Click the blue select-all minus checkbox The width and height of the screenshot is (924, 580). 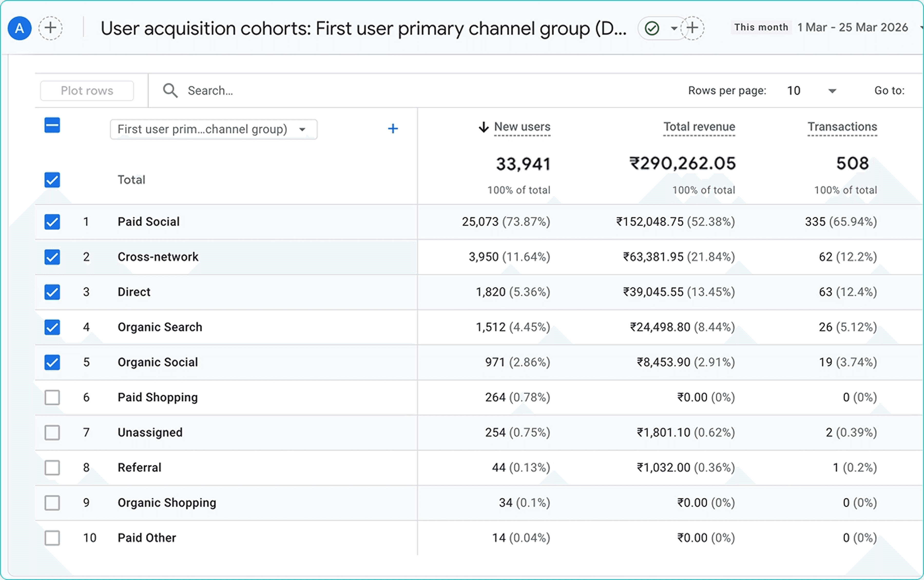52,125
